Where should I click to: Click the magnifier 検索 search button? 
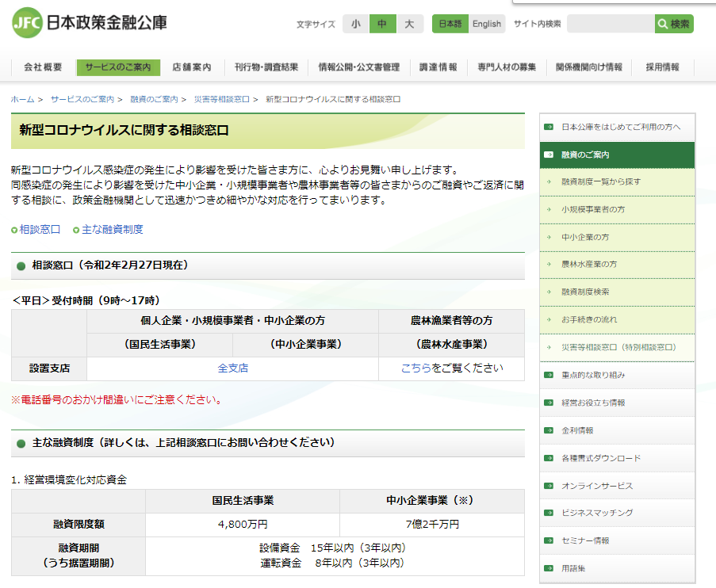tap(673, 24)
